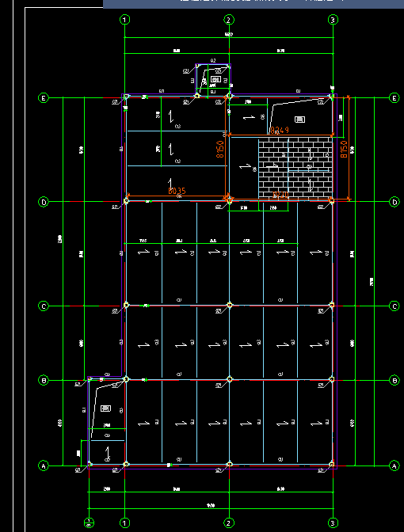Click the orange vertical 8150 dimension beside axis 2
The height and width of the screenshot is (532, 404).
point(220,150)
